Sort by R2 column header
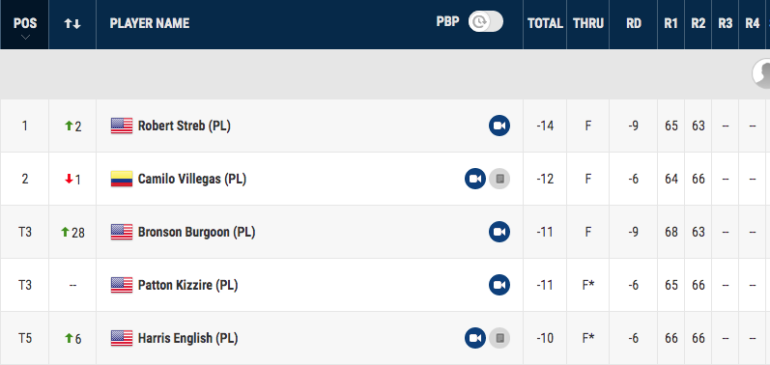The width and height of the screenshot is (770, 365). pyautogui.click(x=698, y=23)
